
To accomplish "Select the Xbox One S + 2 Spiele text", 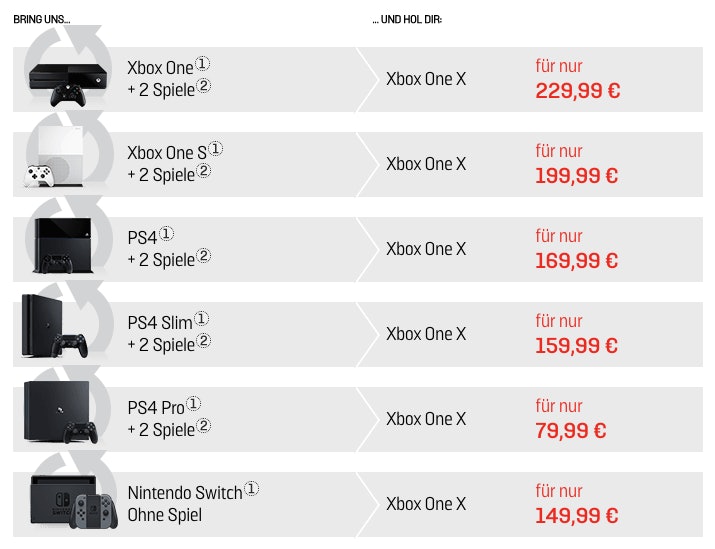I will [166, 163].
